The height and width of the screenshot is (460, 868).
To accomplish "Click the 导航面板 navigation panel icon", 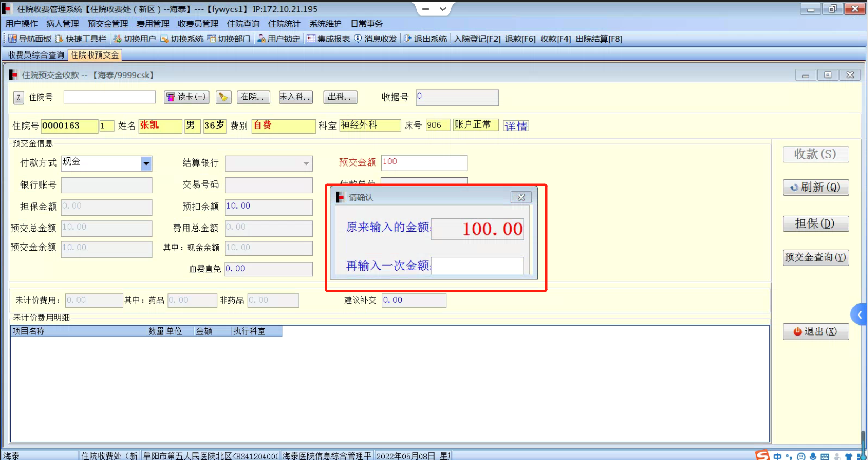I will coord(12,39).
